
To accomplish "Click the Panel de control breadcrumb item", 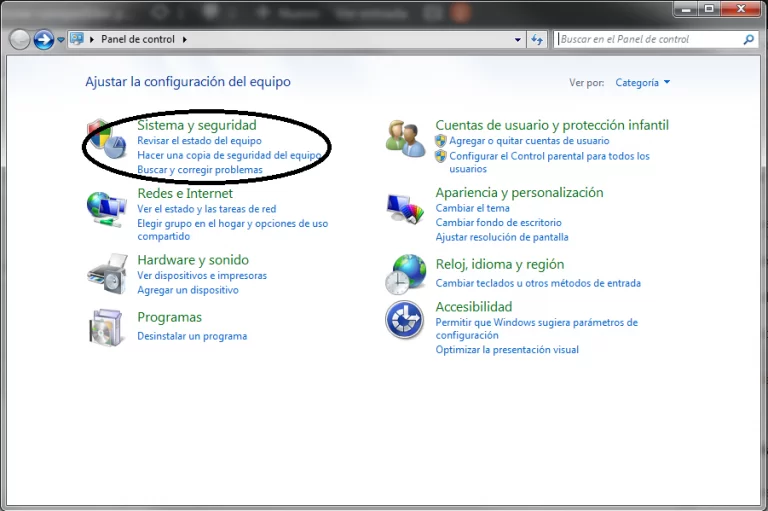I will (138, 40).
